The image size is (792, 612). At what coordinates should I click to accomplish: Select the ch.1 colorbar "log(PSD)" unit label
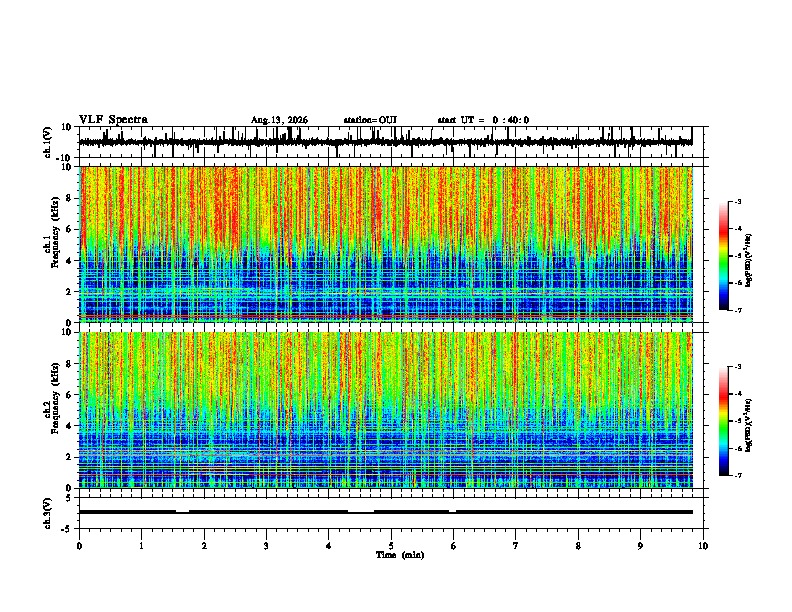click(x=748, y=260)
